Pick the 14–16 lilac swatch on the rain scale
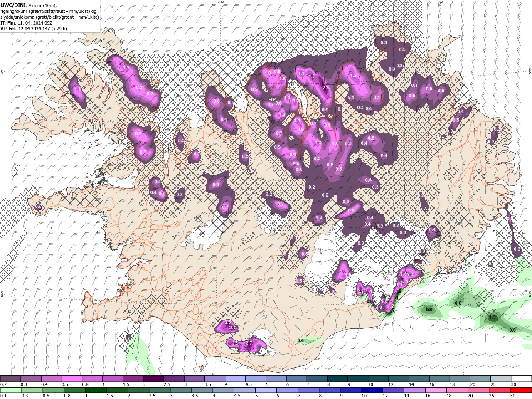 414,390
